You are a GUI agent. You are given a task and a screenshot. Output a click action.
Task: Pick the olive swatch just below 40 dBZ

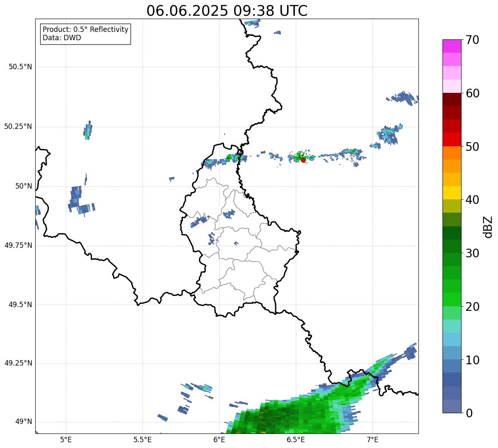(452, 206)
